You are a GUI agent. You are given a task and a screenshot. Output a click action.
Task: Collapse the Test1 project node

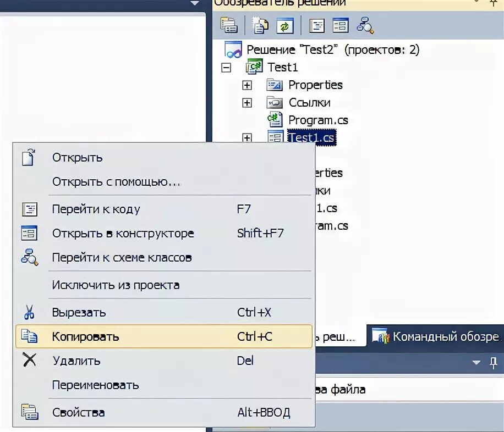point(226,68)
